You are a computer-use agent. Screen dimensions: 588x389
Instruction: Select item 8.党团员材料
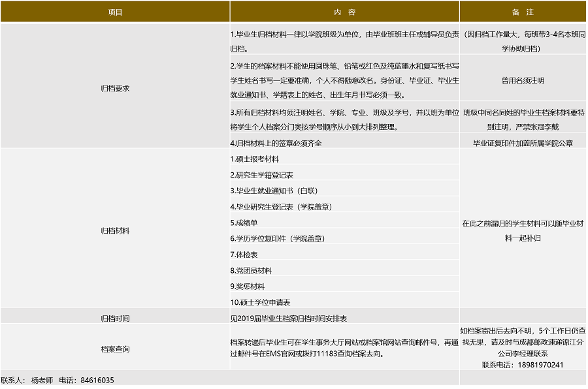251,271
